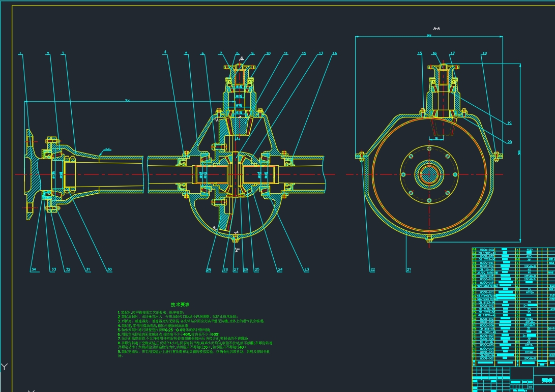Select the GB 5783-86 bolt entry
Viewport: 555px width, 392px height.
488,259
